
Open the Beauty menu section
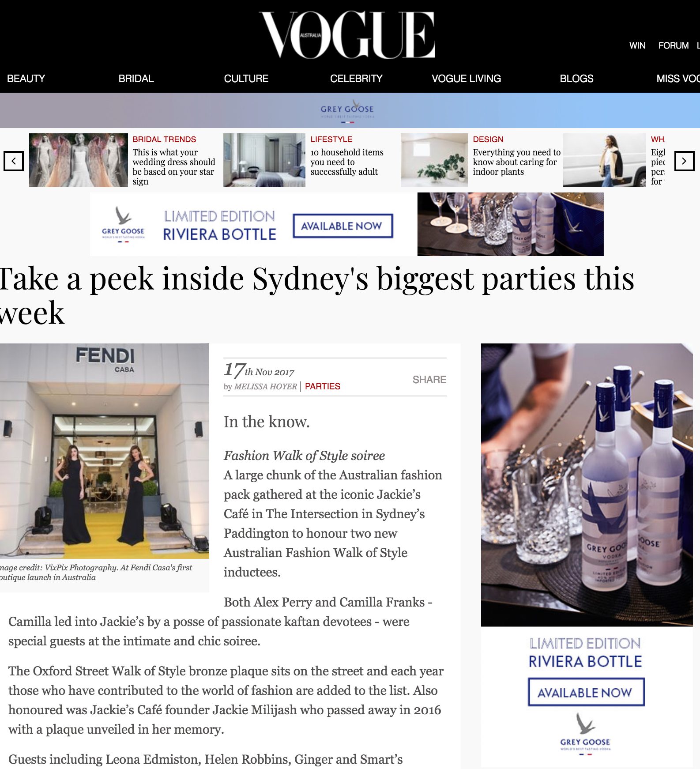26,79
